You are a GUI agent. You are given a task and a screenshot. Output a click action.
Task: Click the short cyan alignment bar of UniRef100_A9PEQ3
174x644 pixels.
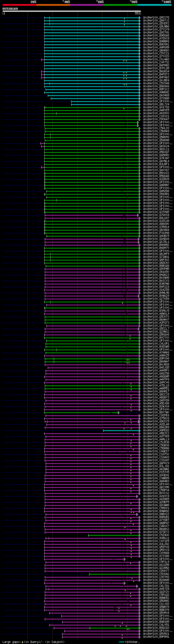pyautogui.click(x=121, y=431)
